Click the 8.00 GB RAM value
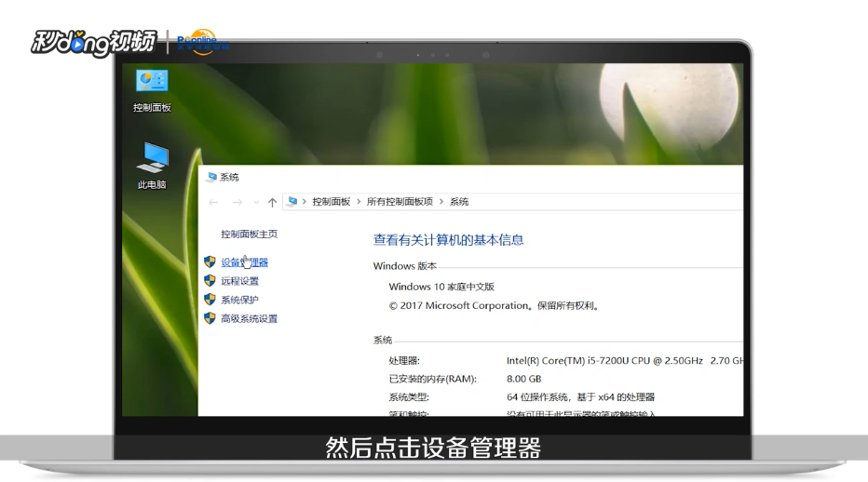The image size is (868, 482). pyautogui.click(x=523, y=379)
